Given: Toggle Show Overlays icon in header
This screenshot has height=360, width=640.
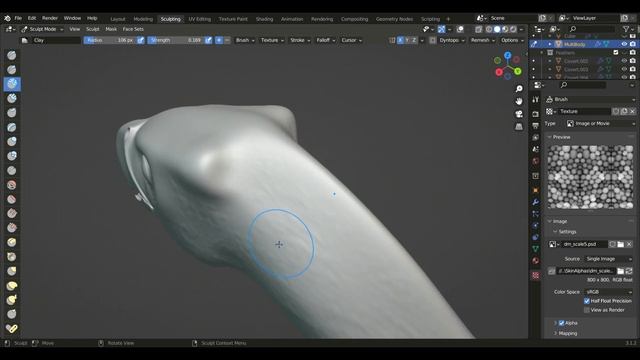Looking at the screenshot, I should point(460,29).
